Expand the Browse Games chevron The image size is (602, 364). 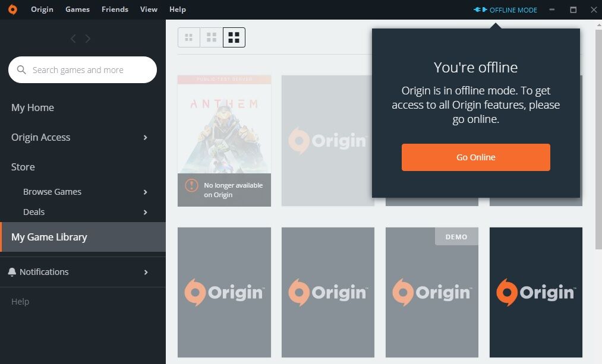tap(145, 192)
